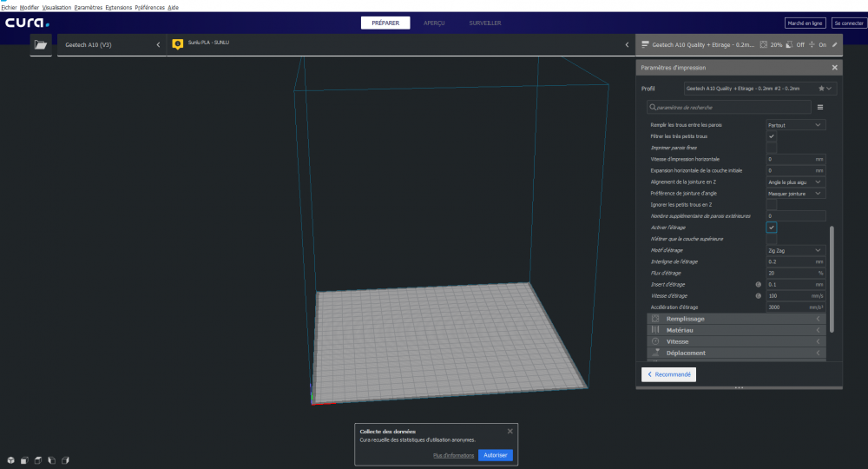Click the Marché en ligne button
The image size is (868, 469).
(x=805, y=23)
